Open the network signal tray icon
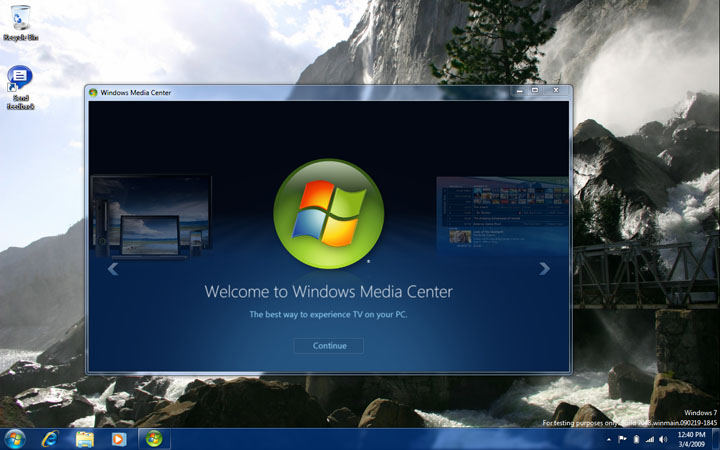 [x=649, y=440]
